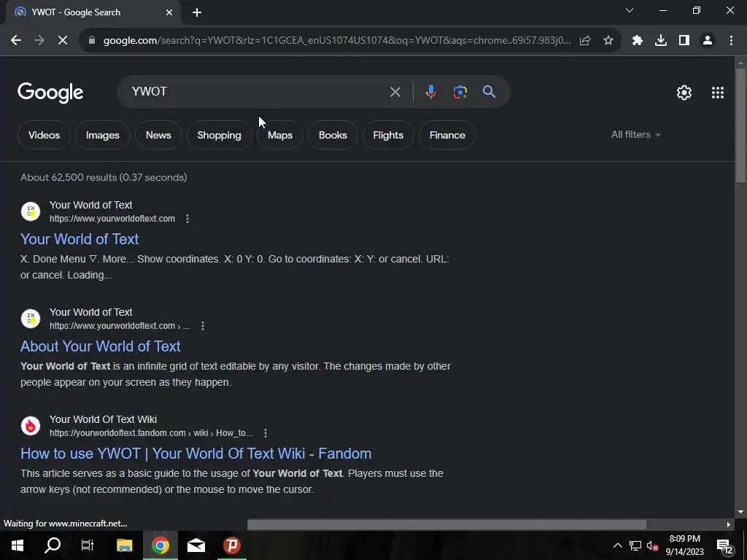
Task: Click the forward navigation arrow
Action: coord(39,41)
